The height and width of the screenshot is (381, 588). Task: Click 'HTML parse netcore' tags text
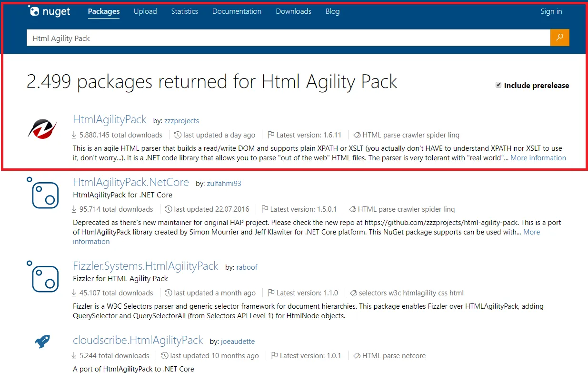394,356
